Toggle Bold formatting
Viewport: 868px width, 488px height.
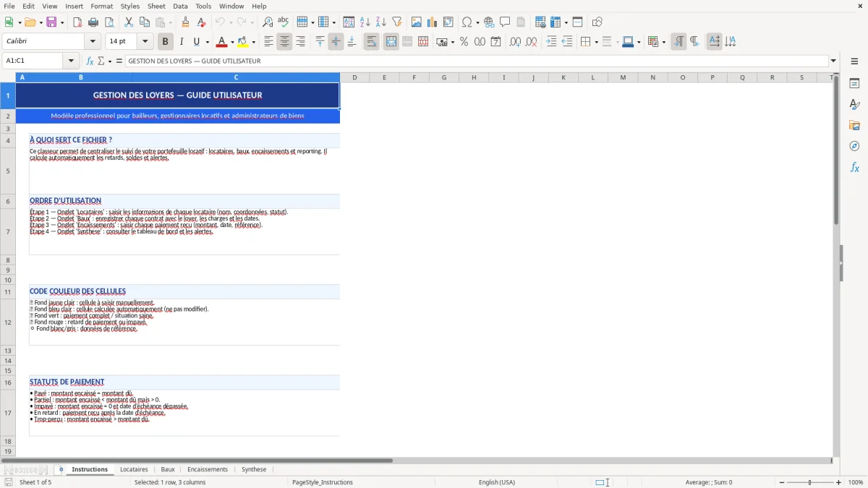click(165, 42)
